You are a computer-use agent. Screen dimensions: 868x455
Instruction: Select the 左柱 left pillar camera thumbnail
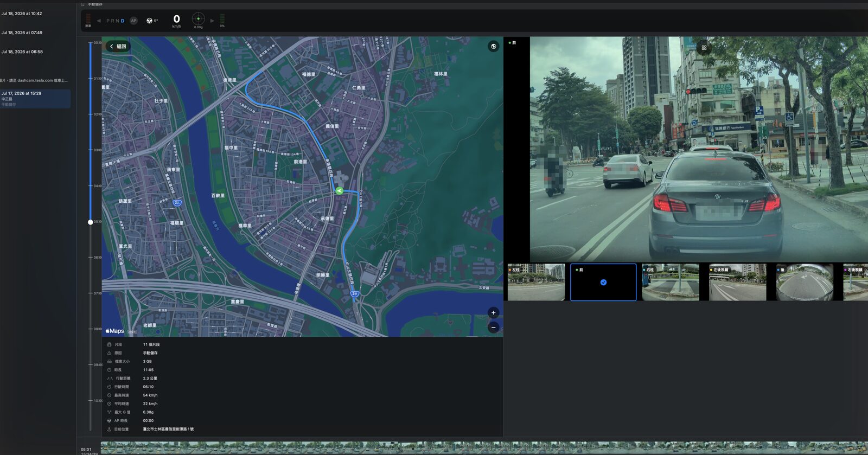(x=536, y=282)
